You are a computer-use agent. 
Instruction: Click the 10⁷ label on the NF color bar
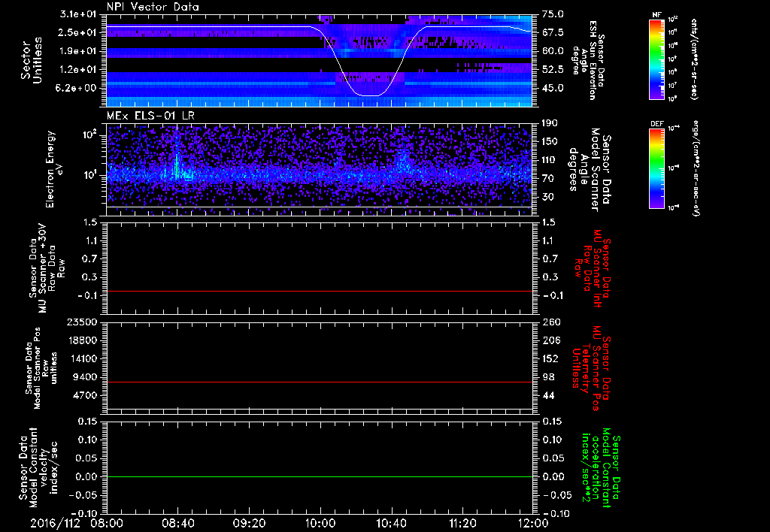(x=673, y=86)
